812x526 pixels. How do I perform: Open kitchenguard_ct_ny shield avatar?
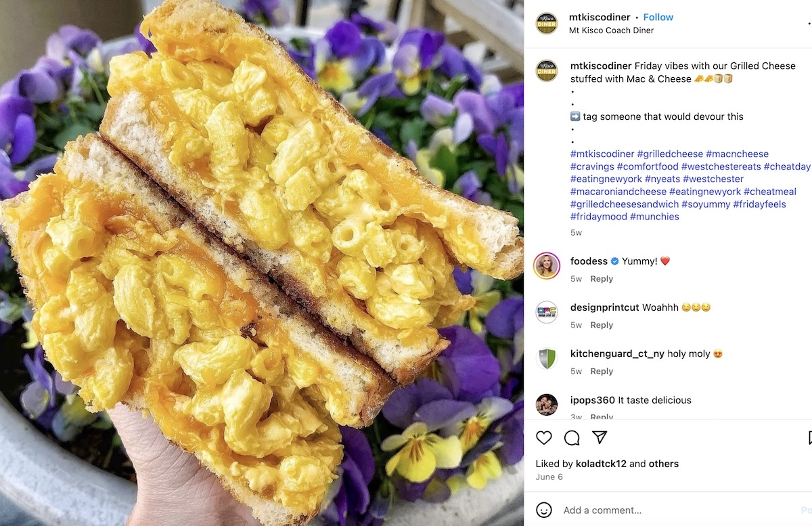[x=547, y=358]
